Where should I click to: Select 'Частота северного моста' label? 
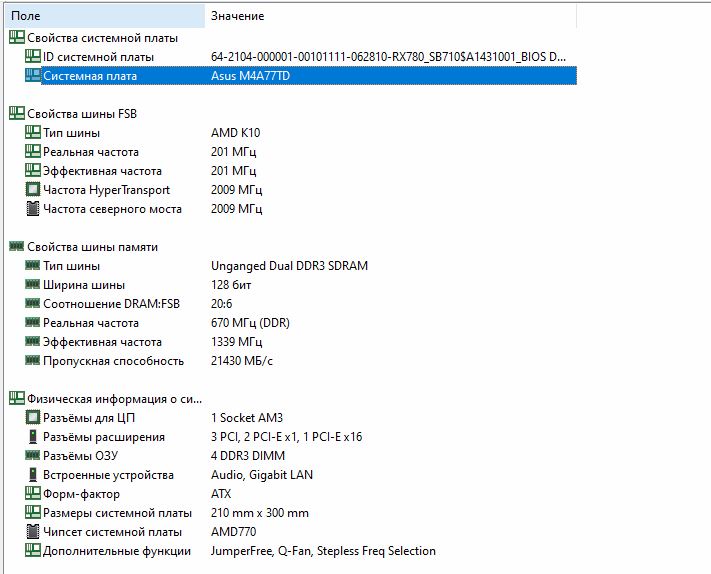pyautogui.click(x=112, y=209)
